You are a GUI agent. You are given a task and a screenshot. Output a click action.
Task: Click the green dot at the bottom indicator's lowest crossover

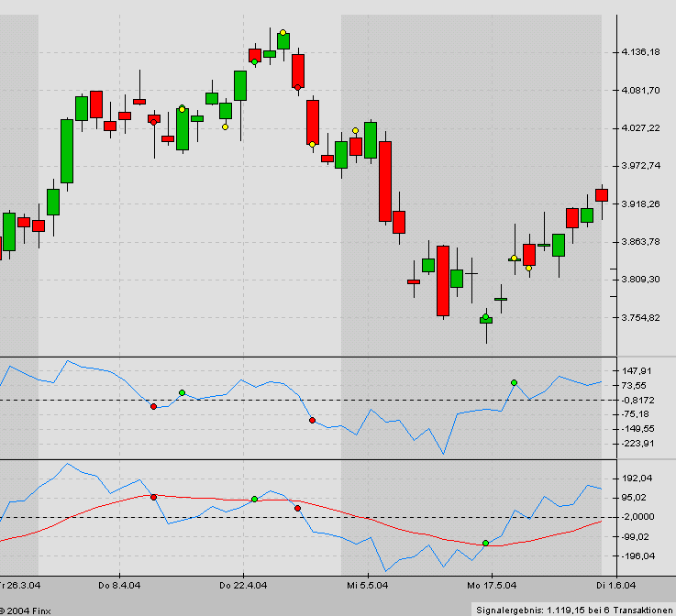[x=485, y=544]
